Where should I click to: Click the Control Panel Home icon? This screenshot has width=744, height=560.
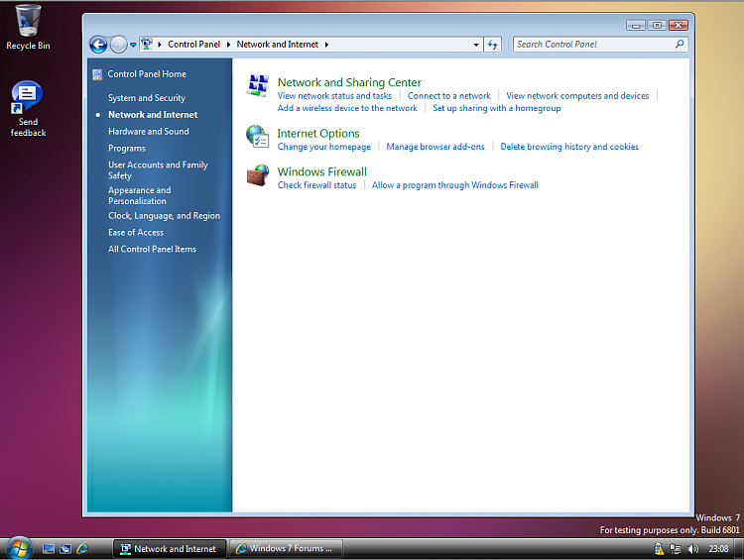(97, 74)
